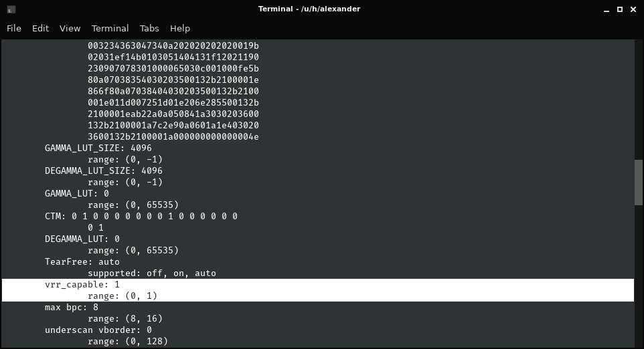Minimize the terminal window
644x349 pixels.
[x=606, y=9]
